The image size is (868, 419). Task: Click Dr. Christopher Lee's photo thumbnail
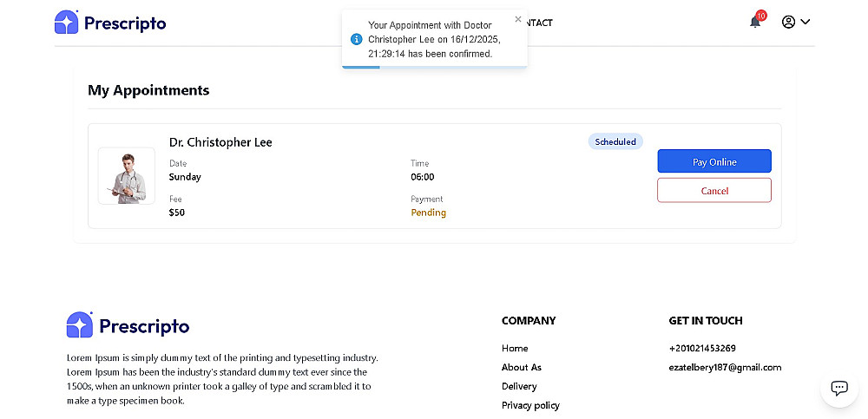click(127, 176)
